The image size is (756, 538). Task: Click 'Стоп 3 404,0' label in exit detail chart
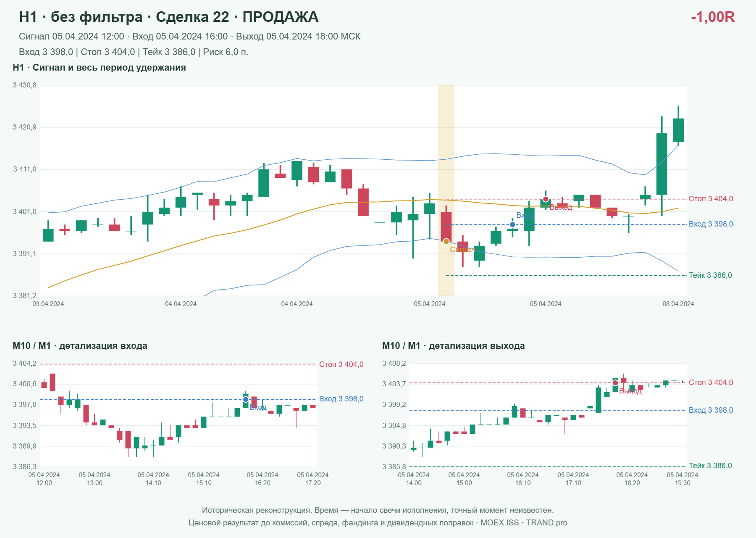click(711, 382)
